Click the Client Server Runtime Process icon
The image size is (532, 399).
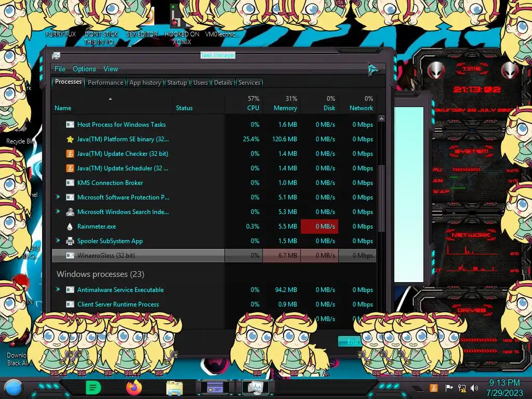point(70,304)
